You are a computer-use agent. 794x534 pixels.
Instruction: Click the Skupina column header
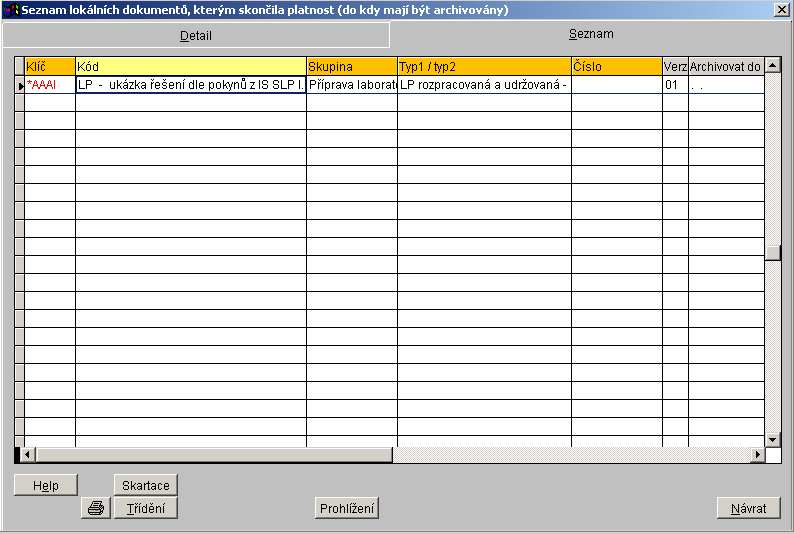(x=351, y=67)
